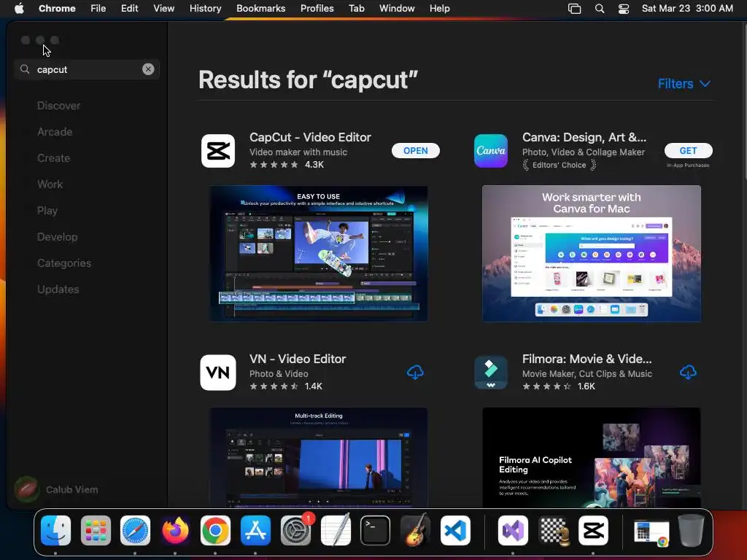747x560 pixels.
Task: Click the capcut search field
Action: [88, 69]
